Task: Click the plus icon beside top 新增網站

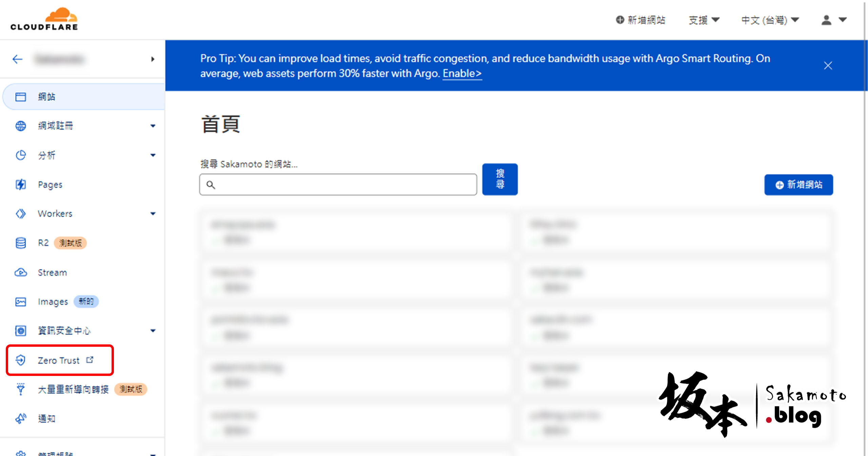Action: point(620,20)
